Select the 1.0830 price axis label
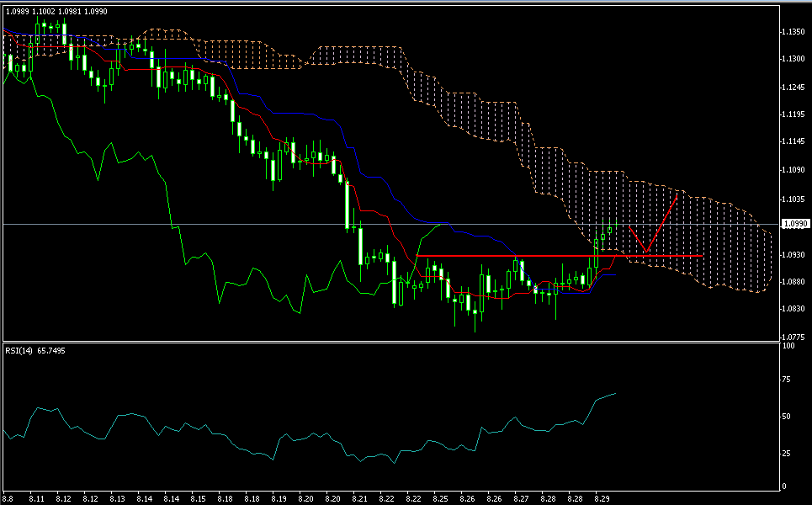This screenshot has height=505, width=812. click(793, 308)
